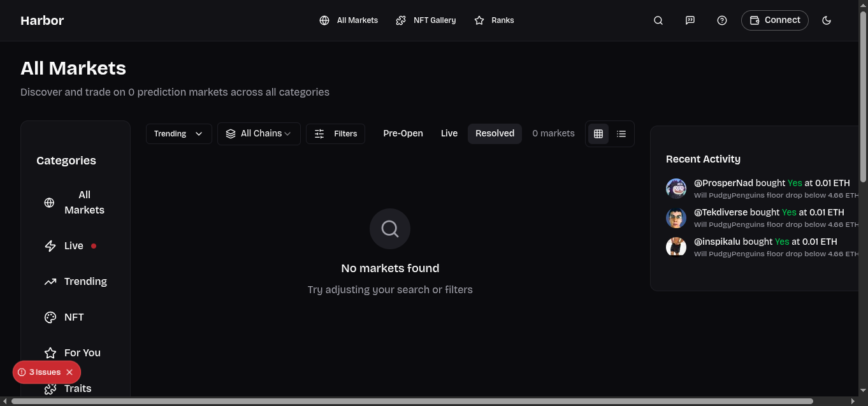Expand the All Chains selector

[259, 133]
